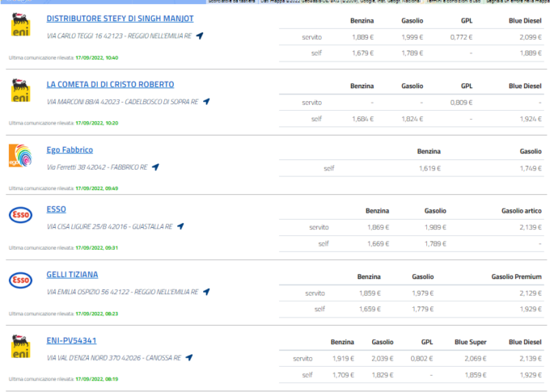This screenshot has height=392, width=550.
Task: Click timestamp 17/09/2022, 08:23
Action: click(x=97, y=314)
